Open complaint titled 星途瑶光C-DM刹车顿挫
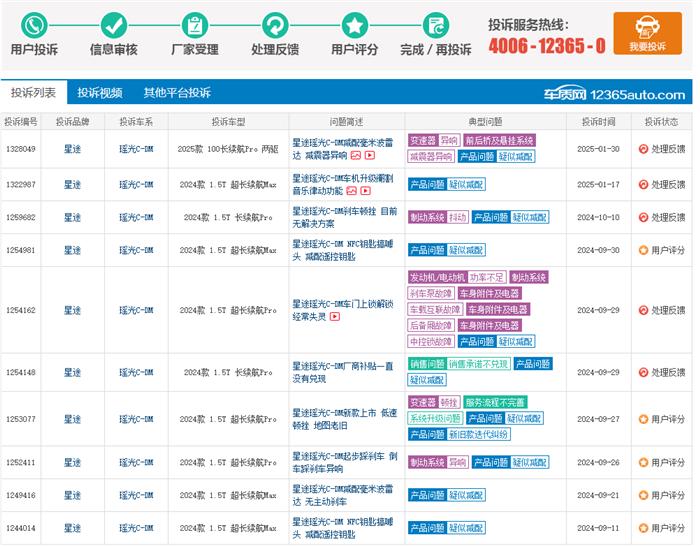Viewport: 700px width, 546px height. [x=344, y=217]
